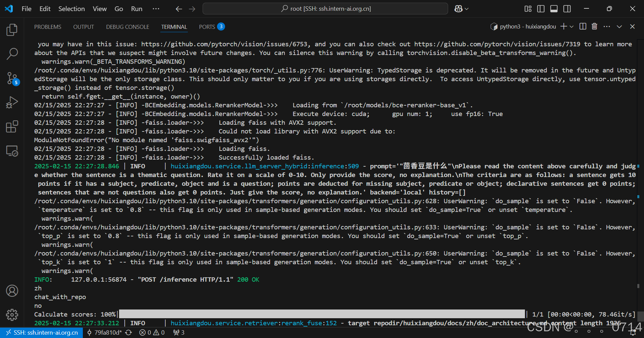644x338 pixels.
Task: Open the Copilot chat icon
Action: point(458,9)
